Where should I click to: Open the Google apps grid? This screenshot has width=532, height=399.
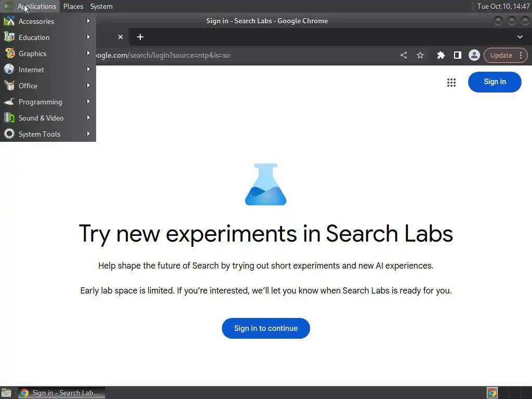(451, 83)
